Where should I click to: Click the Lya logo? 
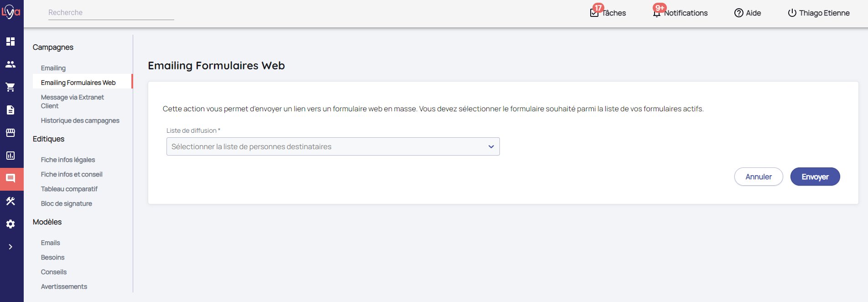[11, 12]
